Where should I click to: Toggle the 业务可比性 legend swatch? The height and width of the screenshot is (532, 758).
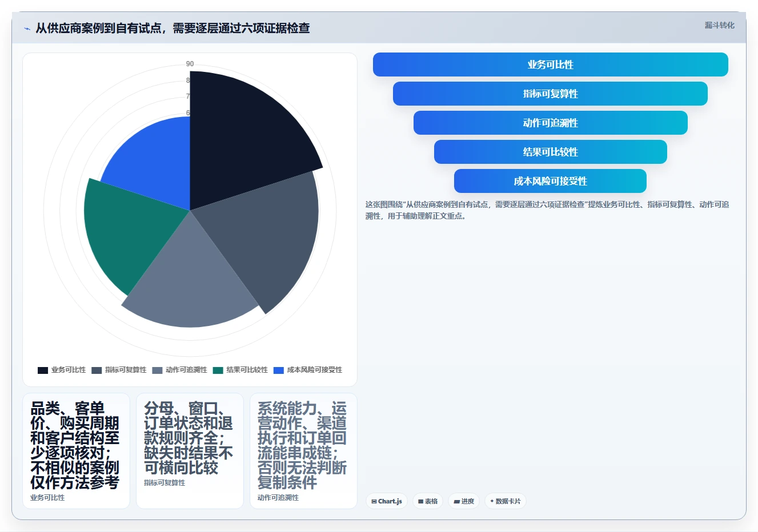coord(43,370)
